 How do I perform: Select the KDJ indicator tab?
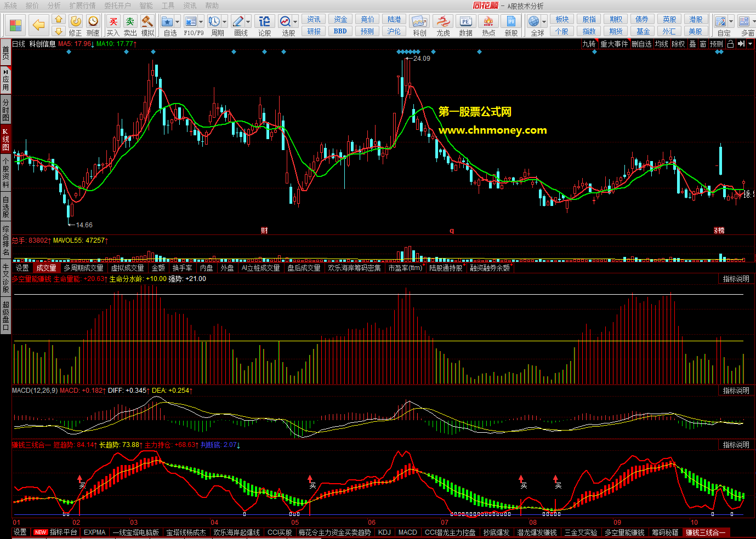[x=385, y=532]
